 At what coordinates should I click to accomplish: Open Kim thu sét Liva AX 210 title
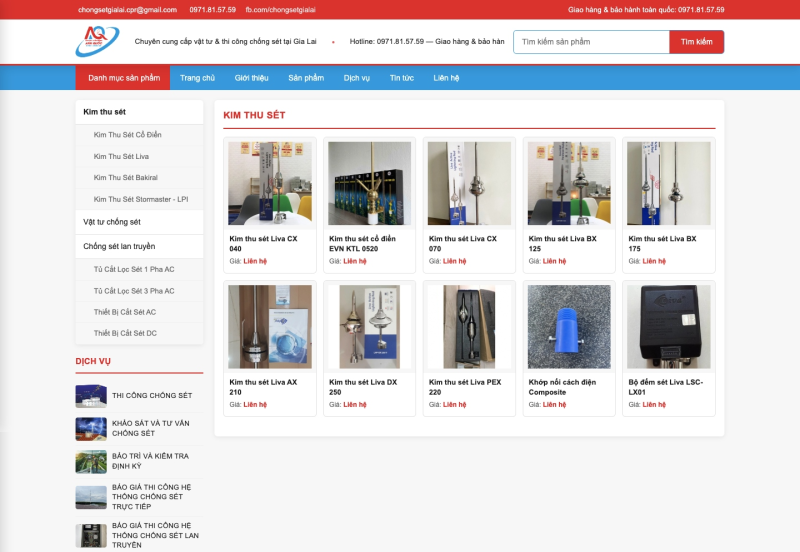point(263,387)
